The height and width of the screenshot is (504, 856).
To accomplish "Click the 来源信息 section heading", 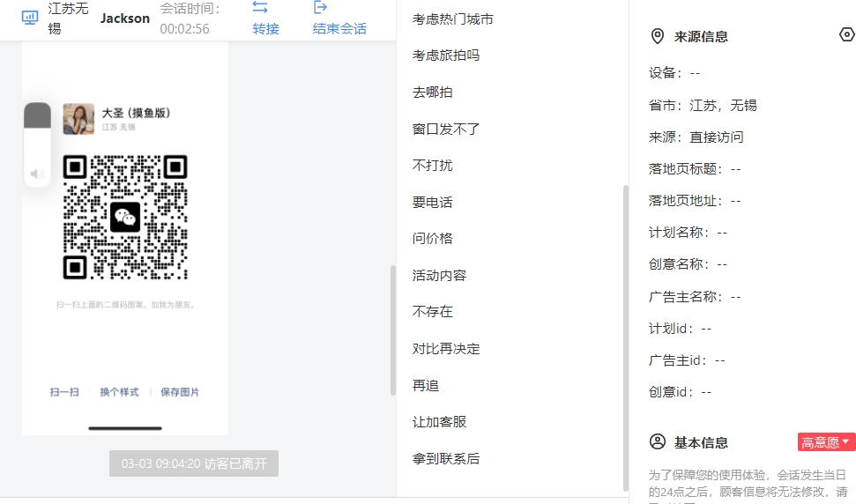I will coord(701,36).
